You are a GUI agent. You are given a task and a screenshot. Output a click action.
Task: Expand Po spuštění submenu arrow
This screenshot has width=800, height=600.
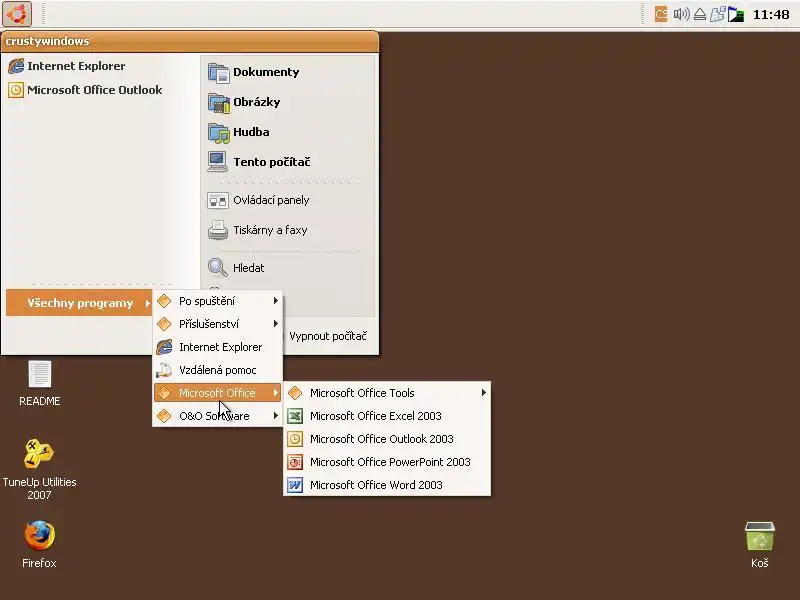pyautogui.click(x=276, y=301)
